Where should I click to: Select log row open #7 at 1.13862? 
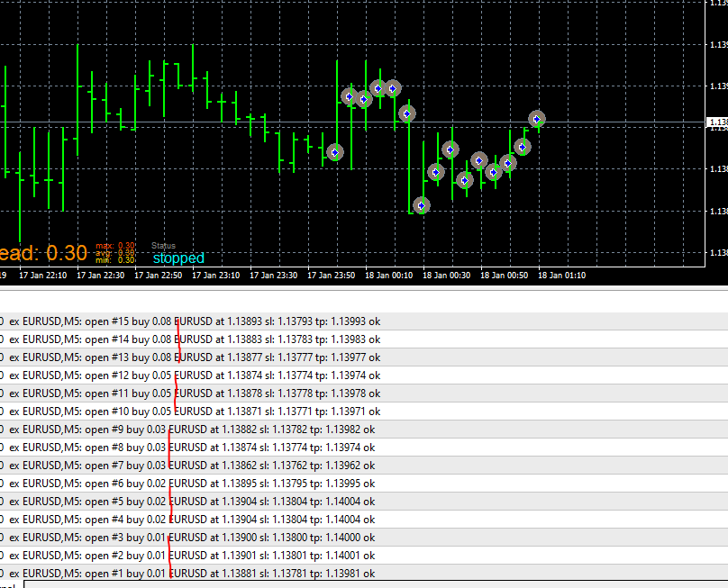point(364,465)
